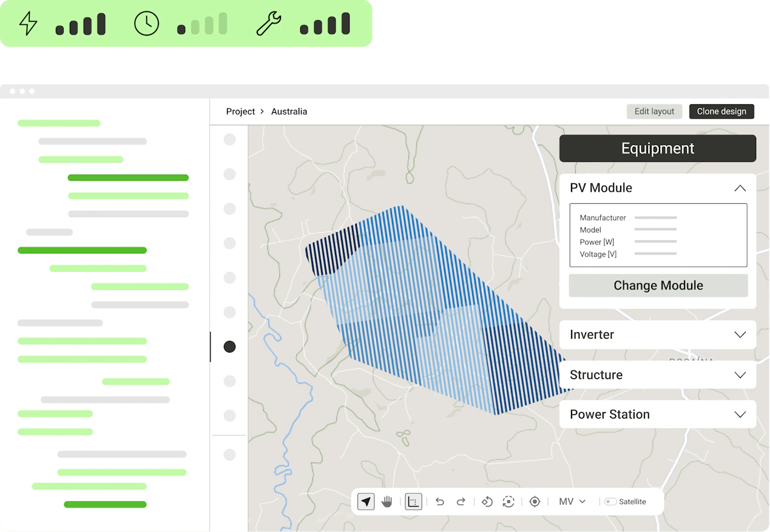Click the rotate diamond icon
The height and width of the screenshot is (532, 770).
click(x=487, y=502)
